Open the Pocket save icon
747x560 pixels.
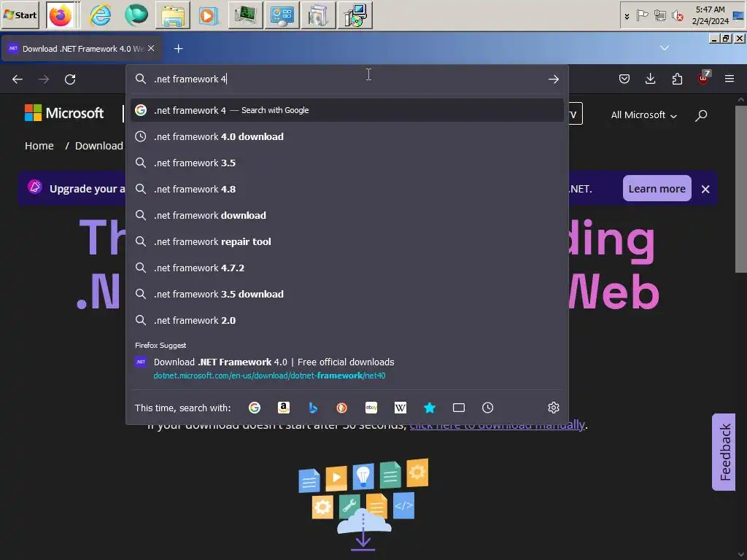click(x=624, y=79)
